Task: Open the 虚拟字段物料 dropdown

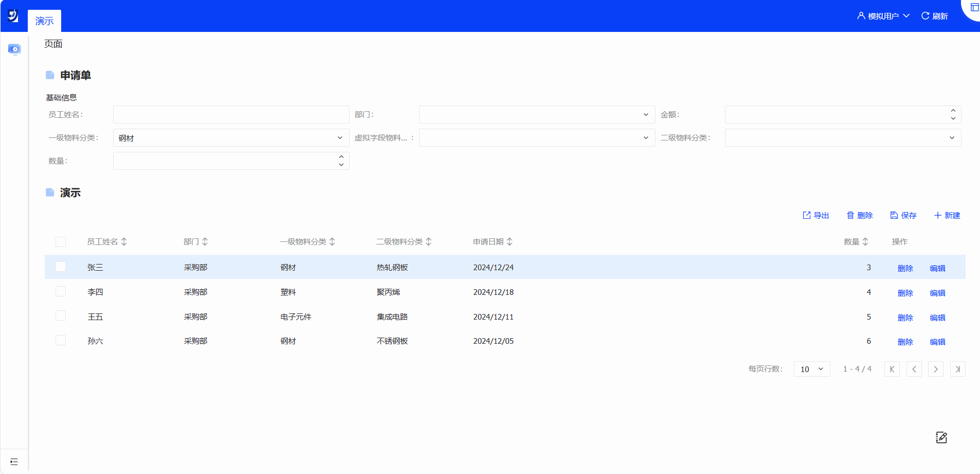Action: click(x=537, y=138)
